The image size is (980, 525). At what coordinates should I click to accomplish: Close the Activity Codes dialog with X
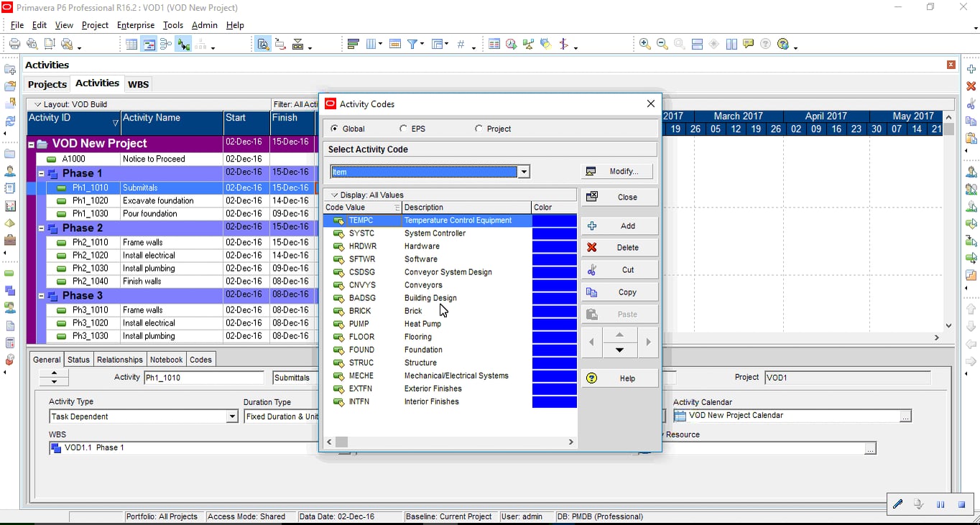651,103
